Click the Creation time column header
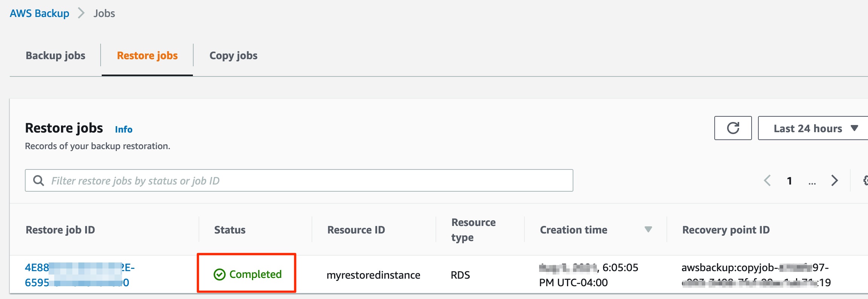Screen dimensions: 868x299 (573, 230)
